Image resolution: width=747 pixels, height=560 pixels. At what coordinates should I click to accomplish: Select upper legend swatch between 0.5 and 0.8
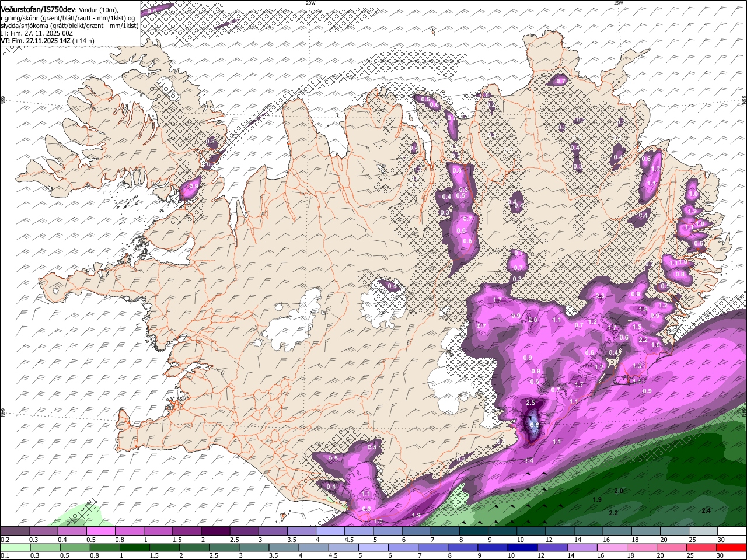tap(100, 531)
